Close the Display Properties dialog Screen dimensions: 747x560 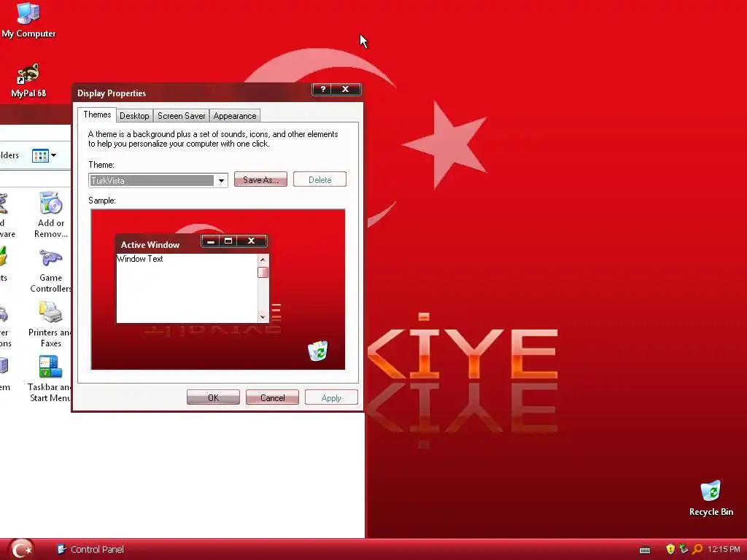tap(346, 89)
